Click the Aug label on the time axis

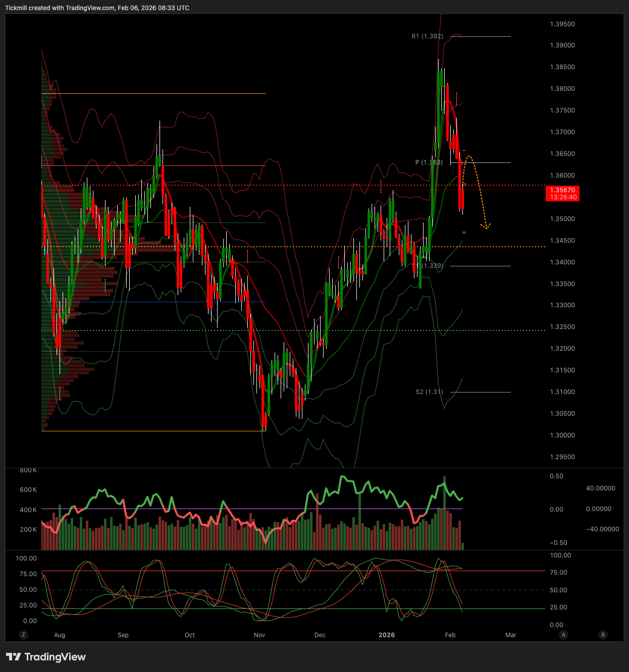coord(60,635)
